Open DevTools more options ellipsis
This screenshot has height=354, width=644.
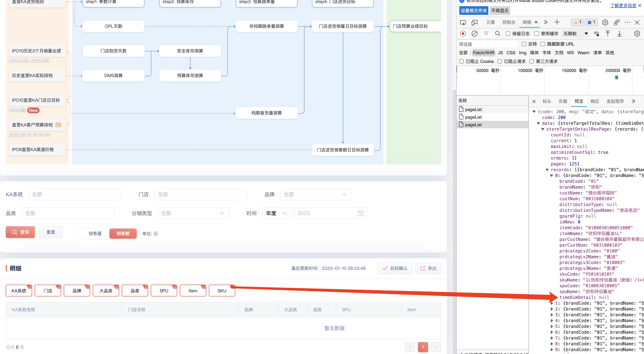click(627, 22)
